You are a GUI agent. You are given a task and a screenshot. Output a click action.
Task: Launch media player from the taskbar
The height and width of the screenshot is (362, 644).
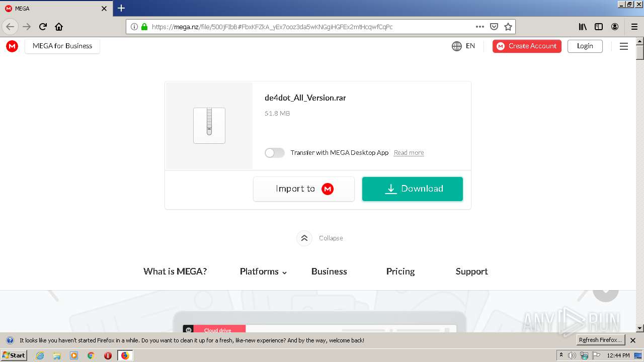click(74, 355)
